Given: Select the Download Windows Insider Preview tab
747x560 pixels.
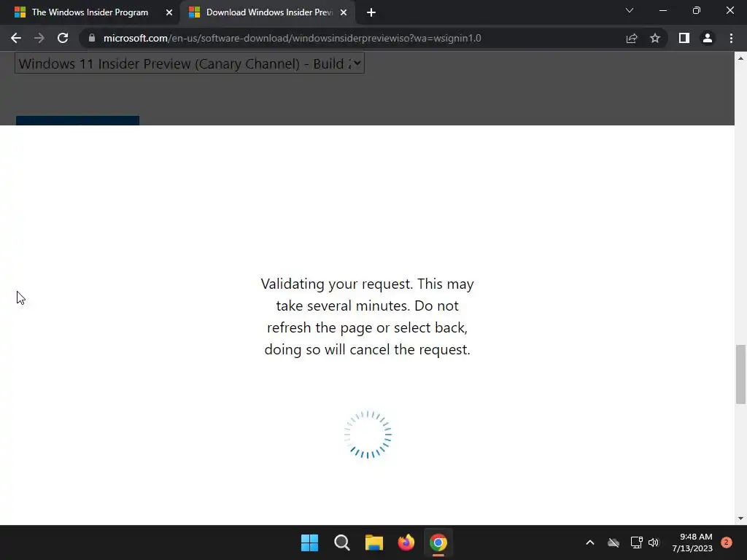Looking at the screenshot, I should tap(270, 12).
